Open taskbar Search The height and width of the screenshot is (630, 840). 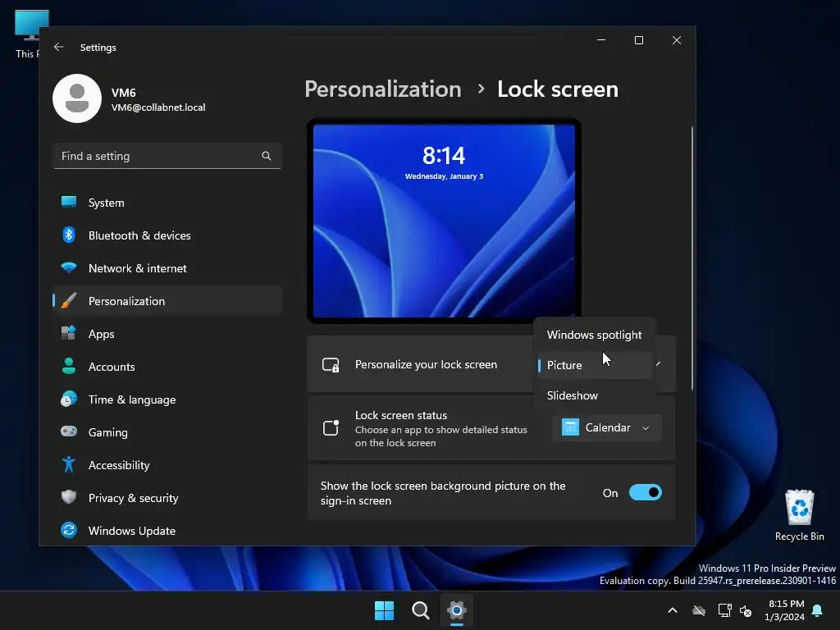421,610
